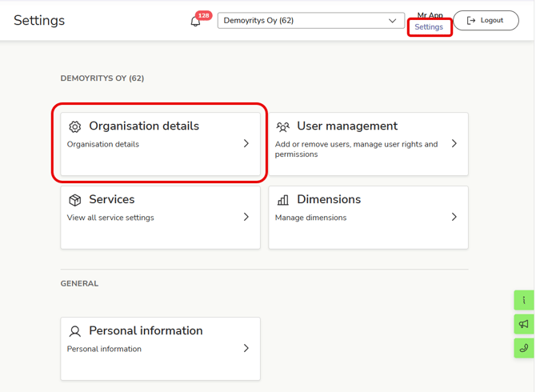Click the gear icon in Organisation details

(x=75, y=126)
